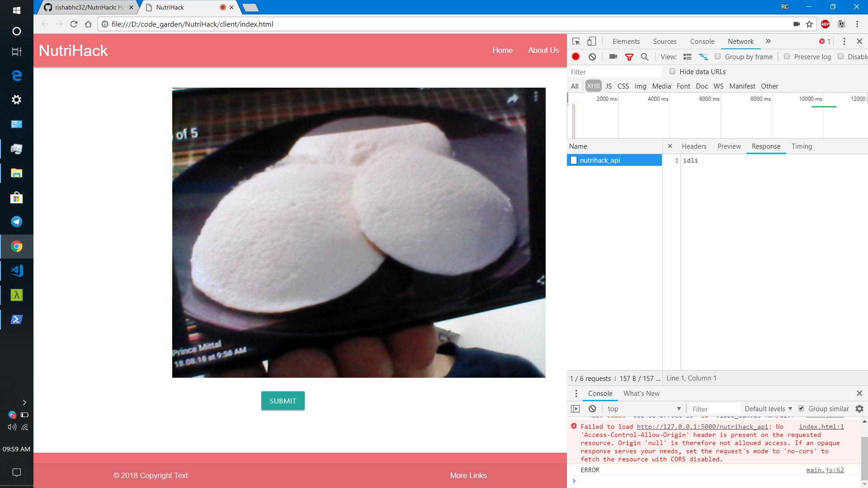Open the Timing tab of request

point(802,146)
